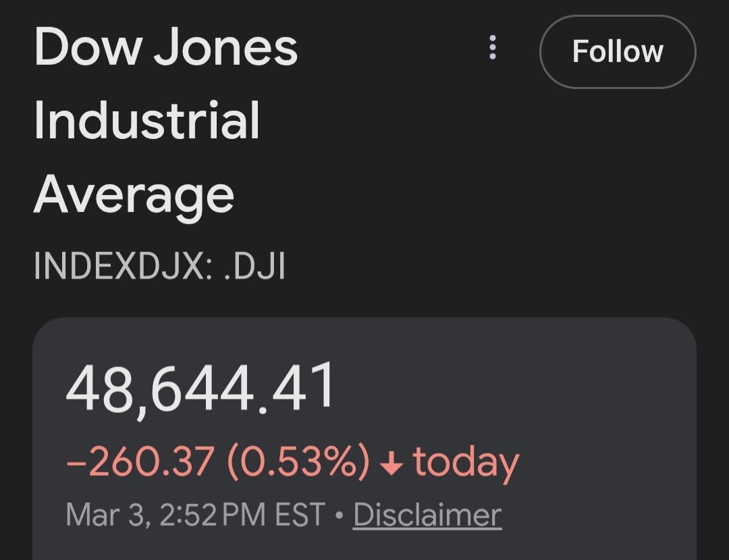
Task: Click the 'Dow Jones' heading line
Action: (166, 48)
